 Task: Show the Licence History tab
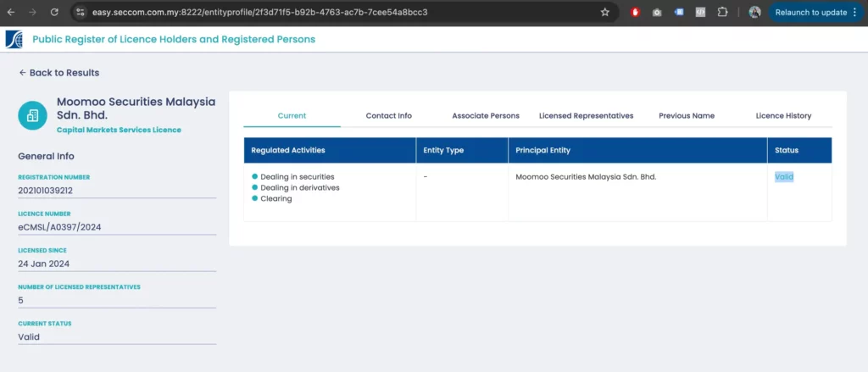pos(783,116)
